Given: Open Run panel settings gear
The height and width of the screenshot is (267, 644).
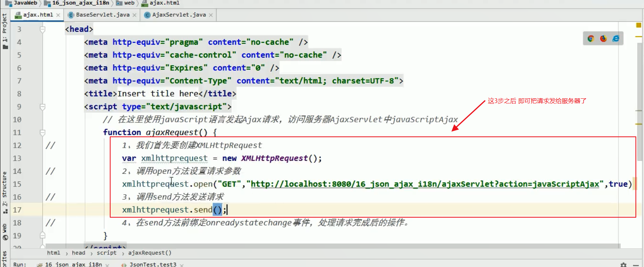Looking at the screenshot, I should (623, 265).
